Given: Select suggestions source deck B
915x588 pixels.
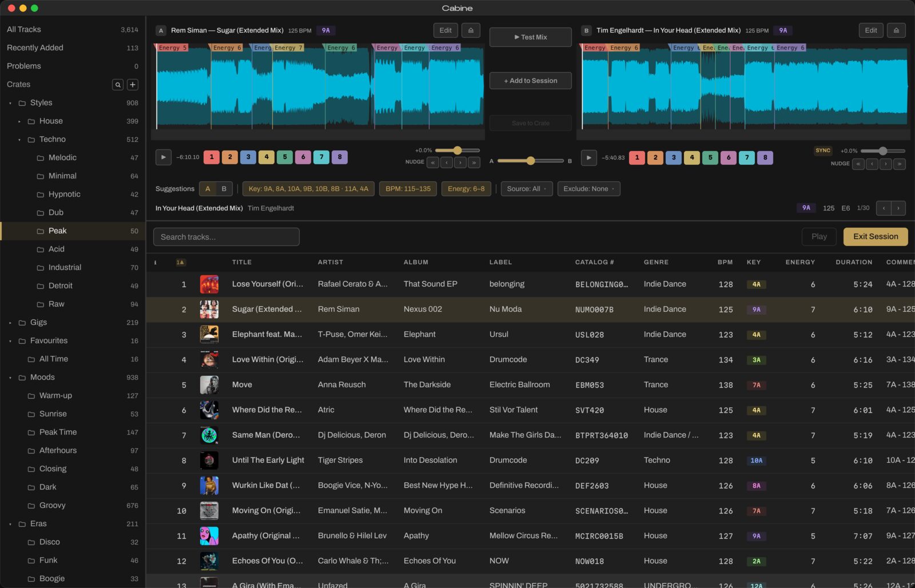Looking at the screenshot, I should (224, 189).
